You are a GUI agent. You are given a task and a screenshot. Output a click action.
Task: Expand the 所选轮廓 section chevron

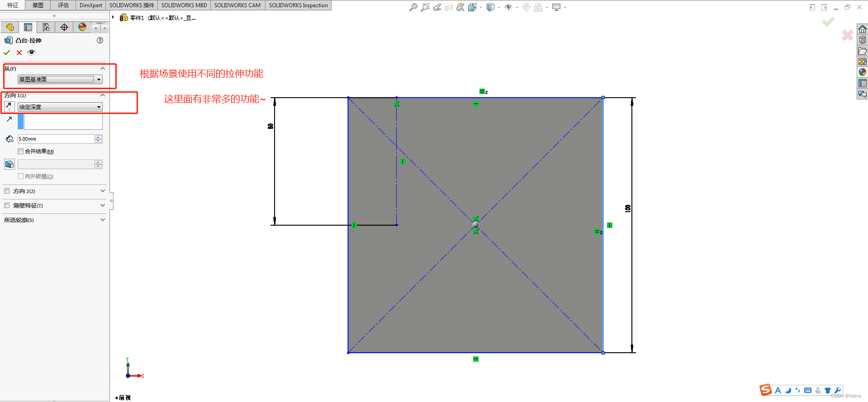[x=103, y=220]
